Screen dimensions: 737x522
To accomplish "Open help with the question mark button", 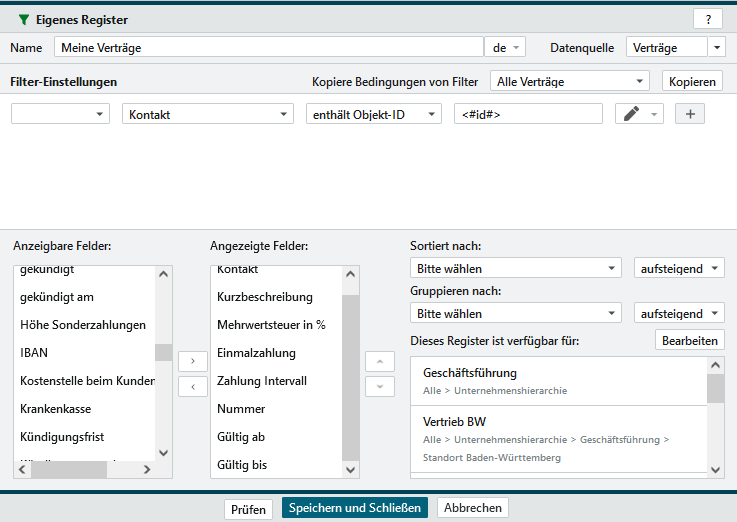I will tap(707, 19).
